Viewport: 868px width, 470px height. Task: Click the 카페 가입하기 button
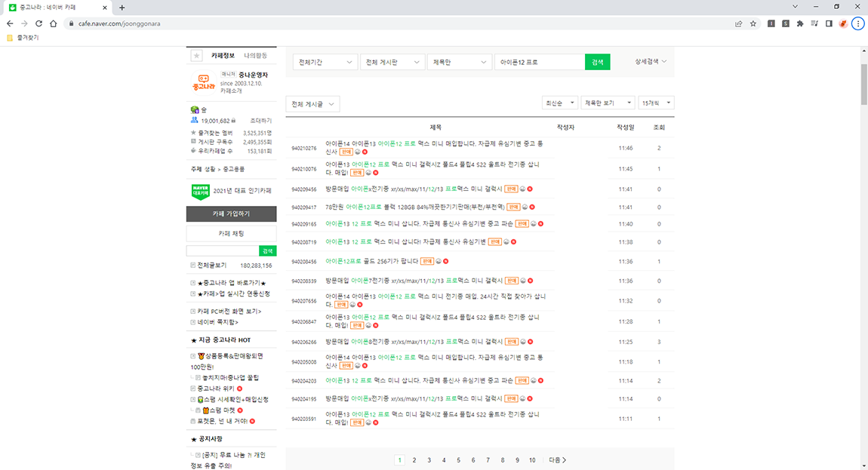click(232, 213)
